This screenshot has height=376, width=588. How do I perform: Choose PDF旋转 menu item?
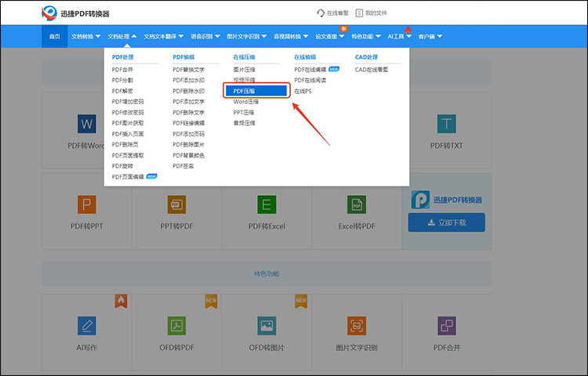click(122, 166)
